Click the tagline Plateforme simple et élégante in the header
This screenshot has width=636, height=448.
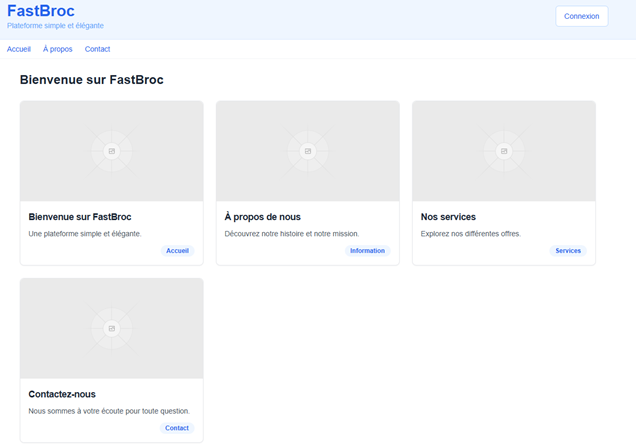coord(55,26)
